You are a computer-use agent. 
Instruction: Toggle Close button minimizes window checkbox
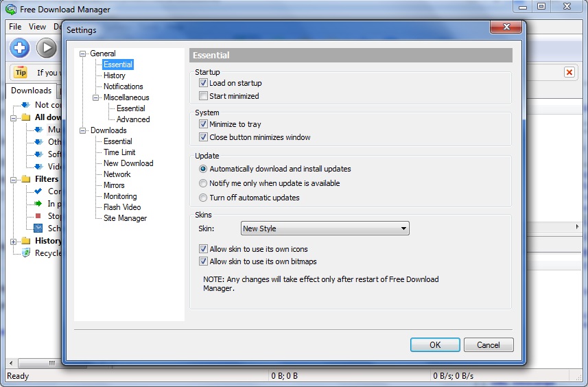point(203,137)
